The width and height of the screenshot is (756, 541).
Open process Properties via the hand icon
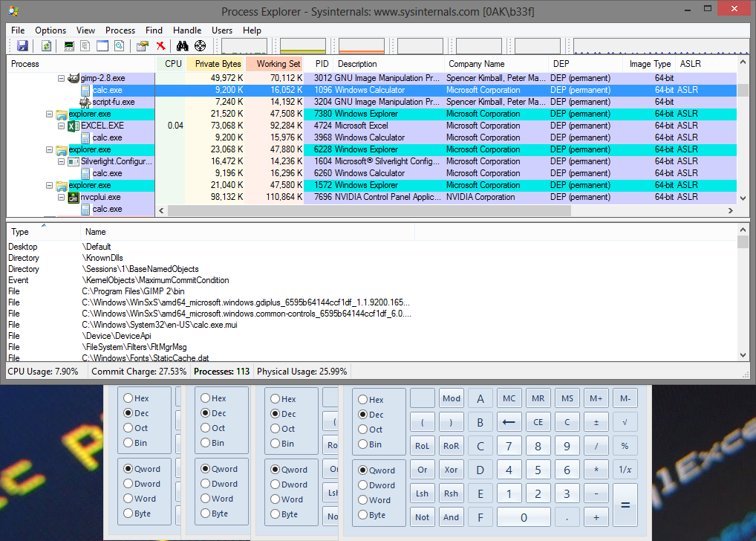pos(143,45)
